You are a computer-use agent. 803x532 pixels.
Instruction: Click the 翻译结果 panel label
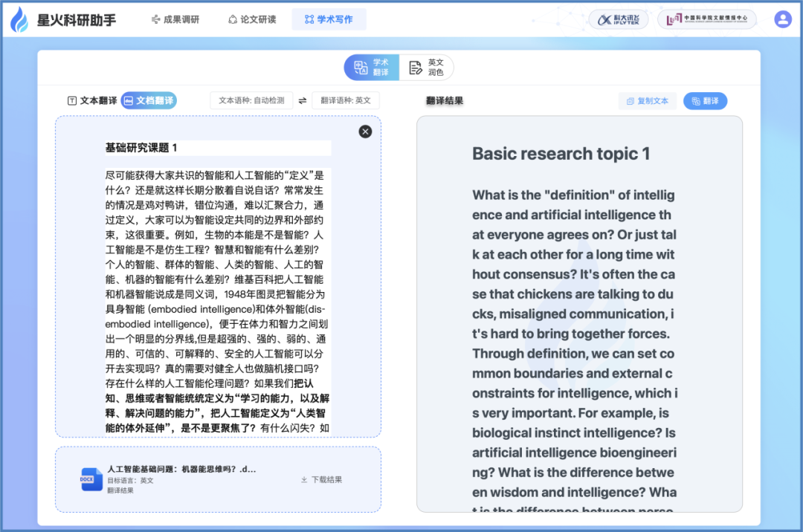[x=445, y=101]
